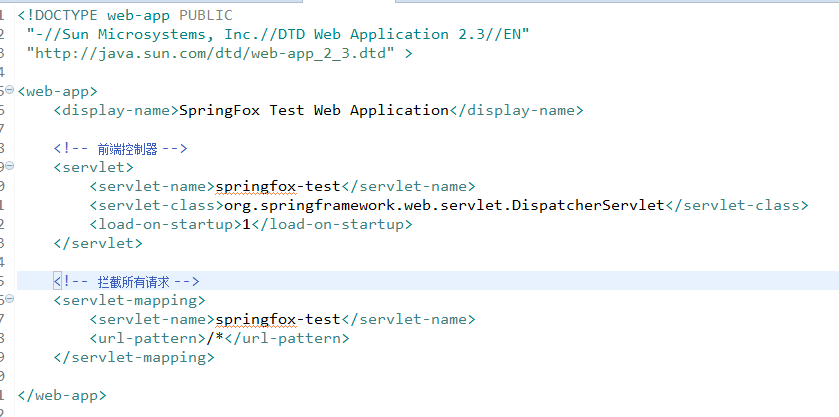This screenshot has height=417, width=839.
Task: Click springfox-test inside the servlet-mapping block
Action: coord(278,319)
